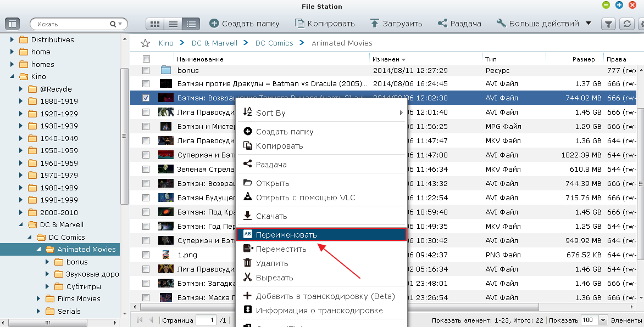Click the Раздача share toolbar button
644x327 pixels.
pos(459,24)
